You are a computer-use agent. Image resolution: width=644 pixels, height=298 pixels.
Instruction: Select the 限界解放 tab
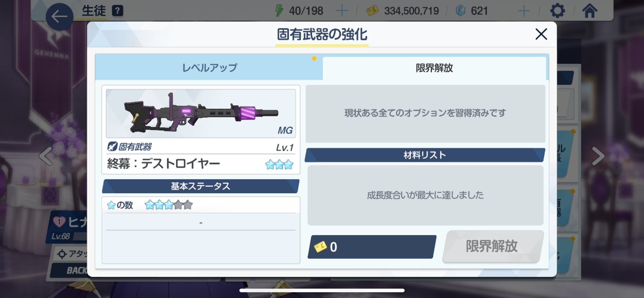coord(434,68)
